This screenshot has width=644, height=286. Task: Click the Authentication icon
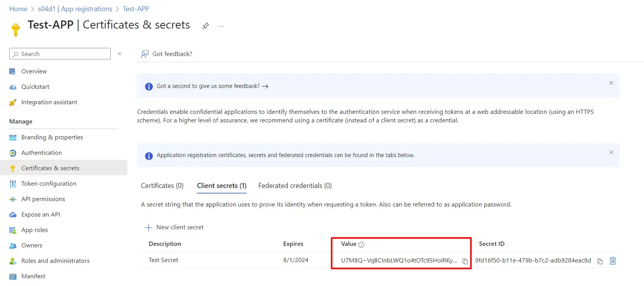click(x=13, y=153)
